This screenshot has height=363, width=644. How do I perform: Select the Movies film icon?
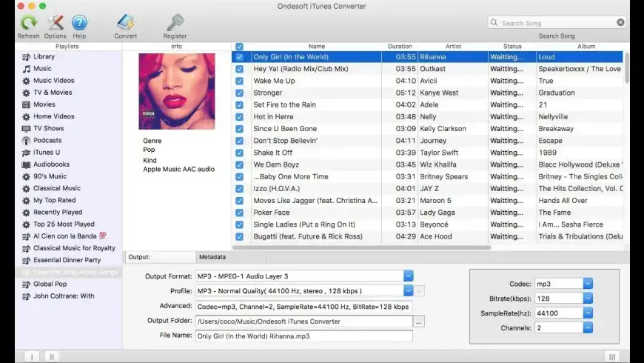[27, 104]
